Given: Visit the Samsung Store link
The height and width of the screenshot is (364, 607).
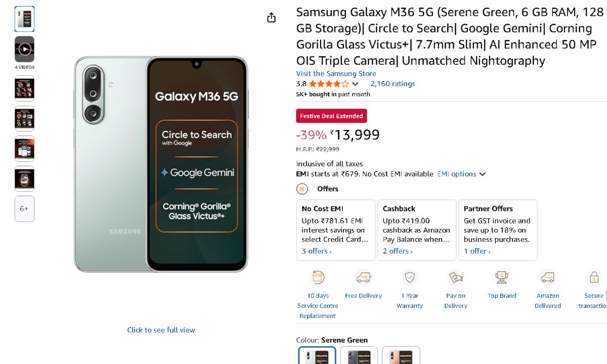Looking at the screenshot, I should pyautogui.click(x=336, y=73).
